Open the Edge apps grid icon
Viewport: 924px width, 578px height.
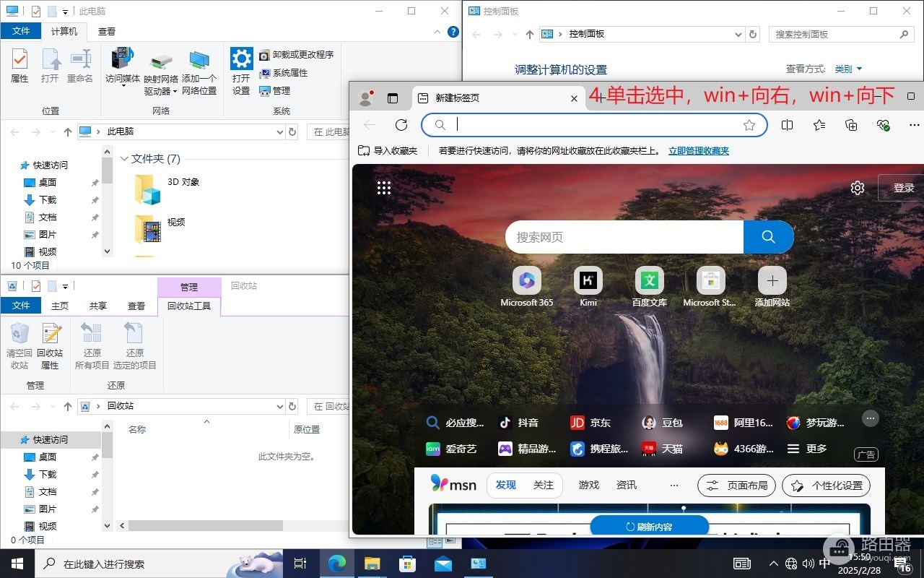384,188
